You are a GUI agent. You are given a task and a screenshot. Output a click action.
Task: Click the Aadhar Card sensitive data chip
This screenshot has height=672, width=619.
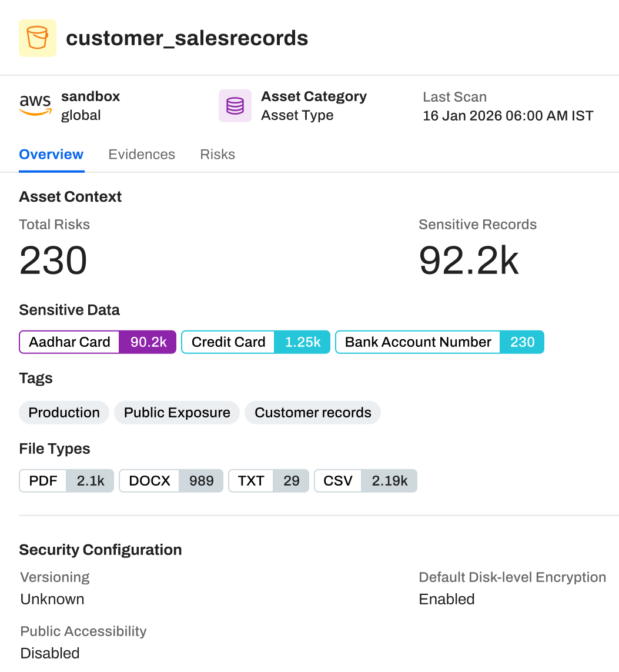point(98,342)
